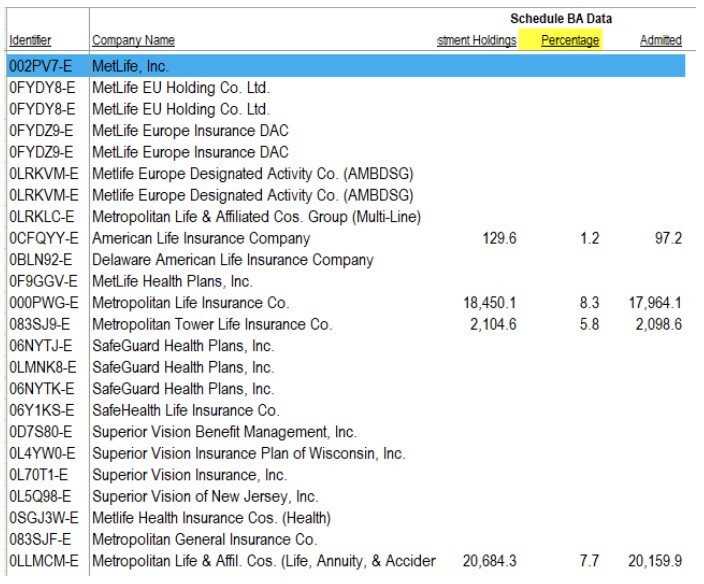Click Metropolitan Life Insurance Co. name
The image size is (704, 584).
[190, 303]
